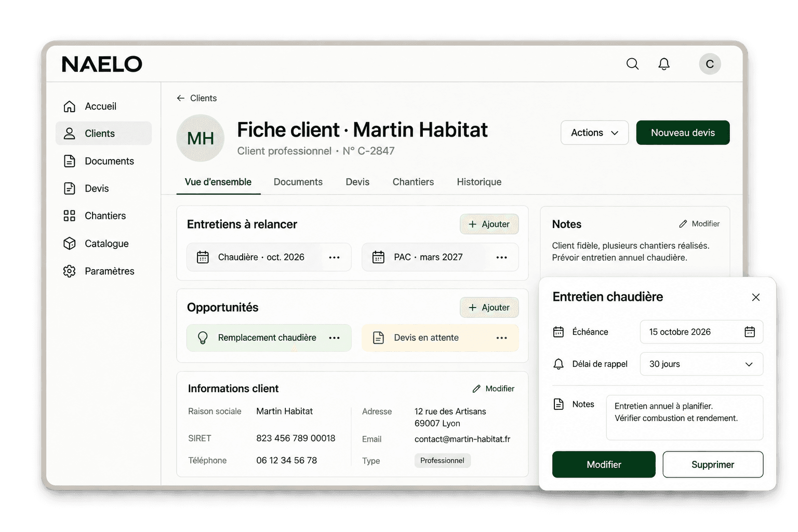Create a Nouveau devis
This screenshot has height=532, width=798.
(683, 132)
